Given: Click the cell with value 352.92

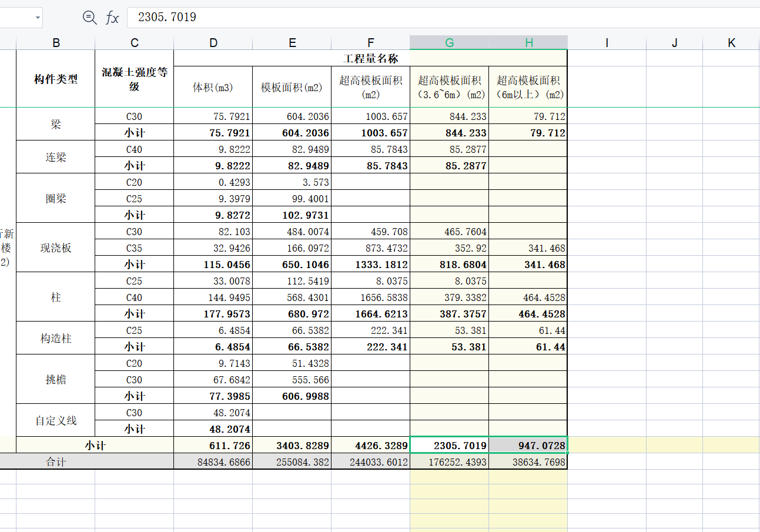Looking at the screenshot, I should tap(450, 248).
